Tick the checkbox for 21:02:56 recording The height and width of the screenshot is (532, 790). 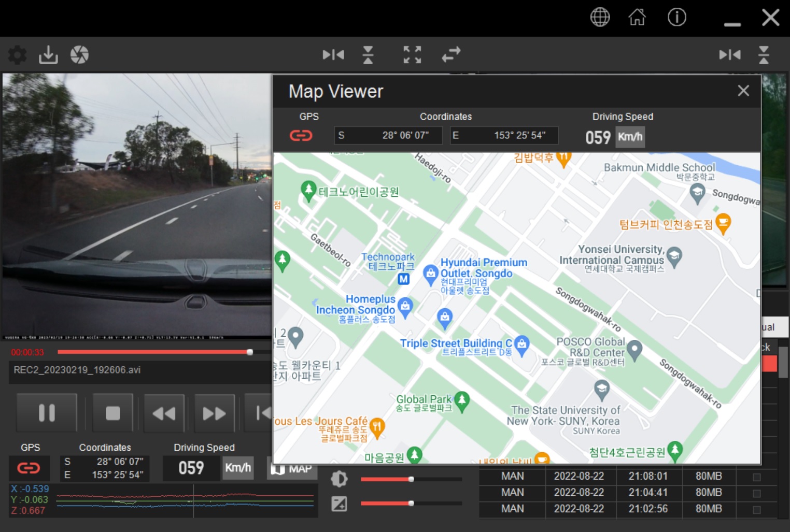point(756,510)
